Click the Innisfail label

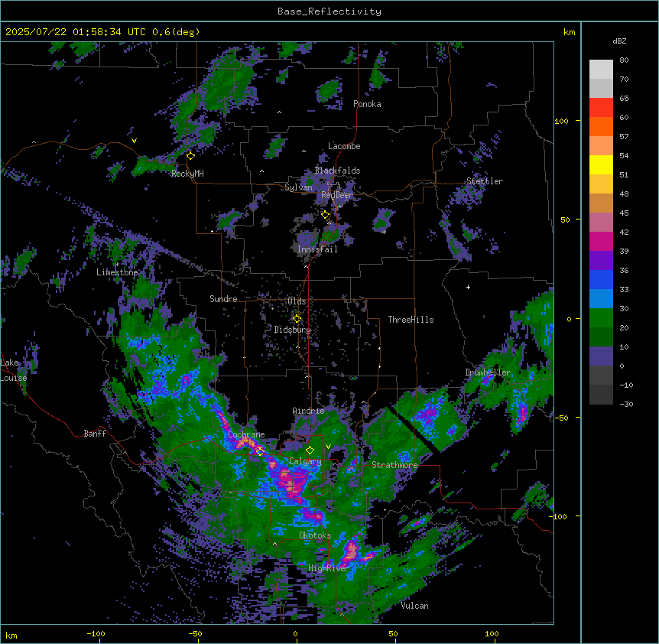click(317, 249)
